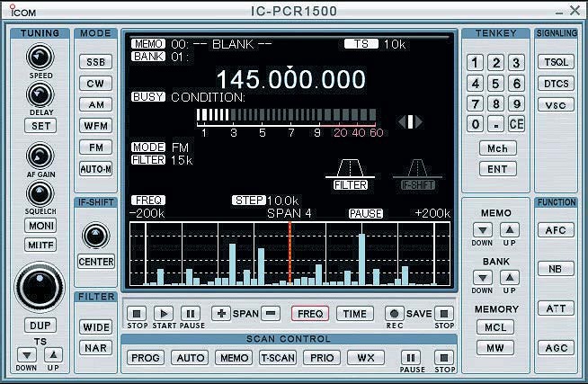Step memory channel down arrow
This screenshot has height=384, width=588.
(483, 230)
